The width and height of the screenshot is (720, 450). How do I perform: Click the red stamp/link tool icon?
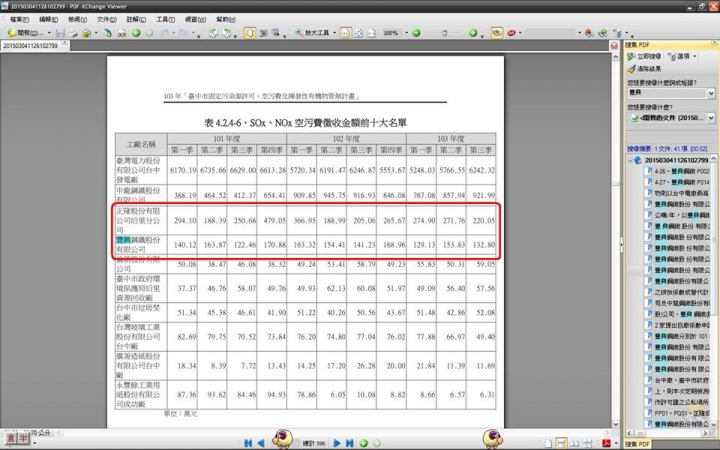coord(511,33)
